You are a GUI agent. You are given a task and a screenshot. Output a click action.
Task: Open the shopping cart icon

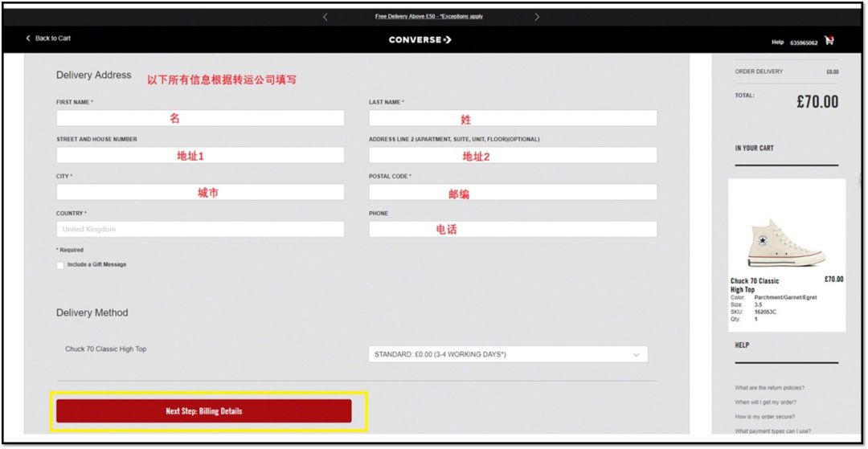(x=829, y=40)
